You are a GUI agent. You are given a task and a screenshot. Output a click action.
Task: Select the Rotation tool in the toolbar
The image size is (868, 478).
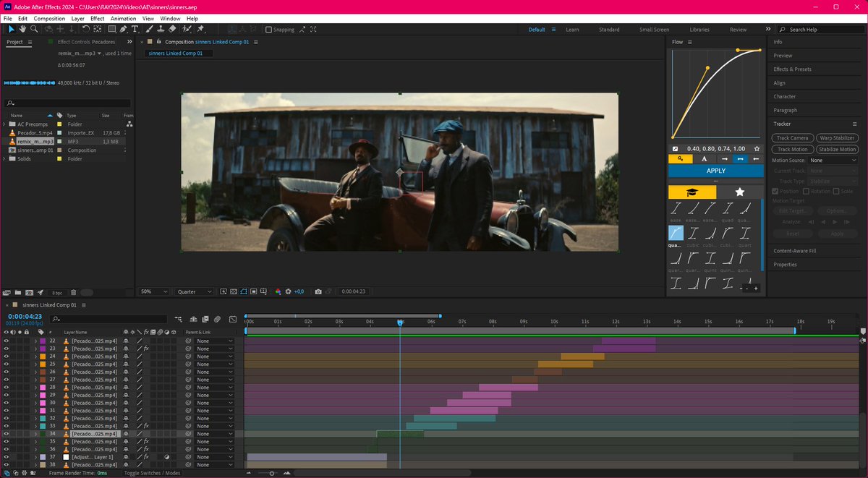86,30
